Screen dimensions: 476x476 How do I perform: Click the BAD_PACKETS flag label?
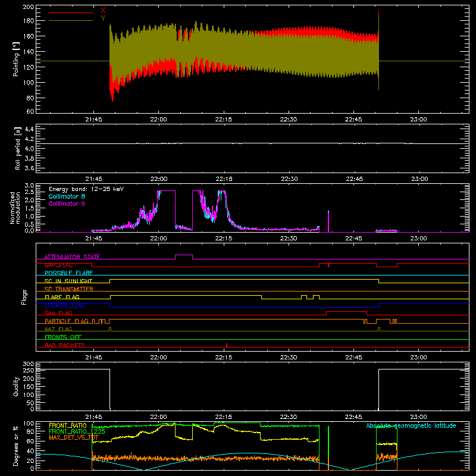[65, 345]
